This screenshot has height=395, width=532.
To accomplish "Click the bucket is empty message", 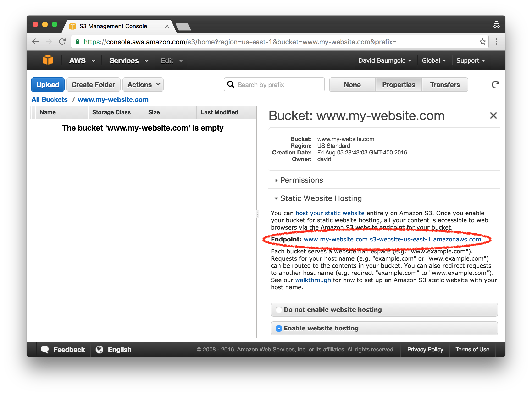I will 143,128.
